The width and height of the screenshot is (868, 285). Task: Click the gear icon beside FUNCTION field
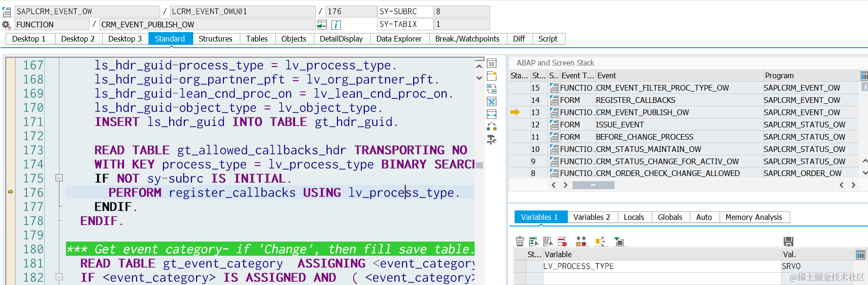click(x=6, y=25)
